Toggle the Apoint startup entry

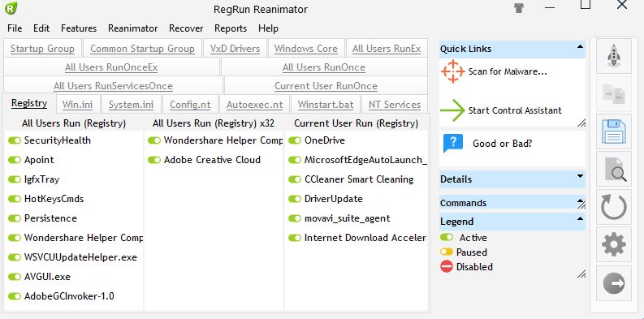pyautogui.click(x=15, y=160)
